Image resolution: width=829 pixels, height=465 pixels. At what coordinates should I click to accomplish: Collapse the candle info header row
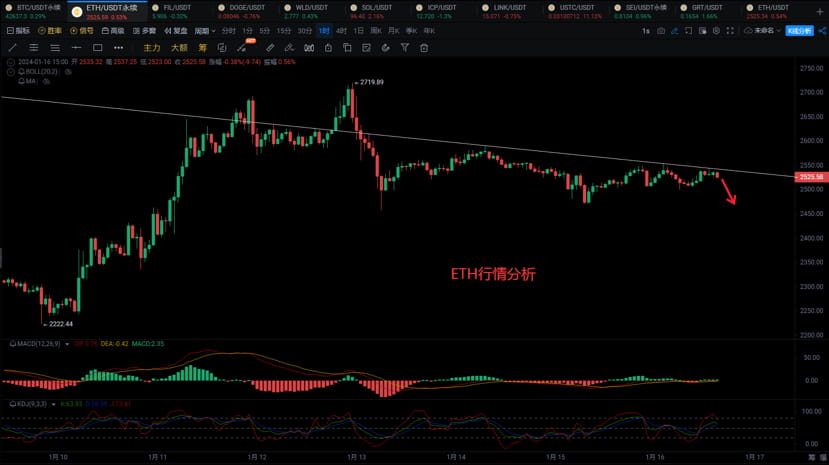click(11, 62)
